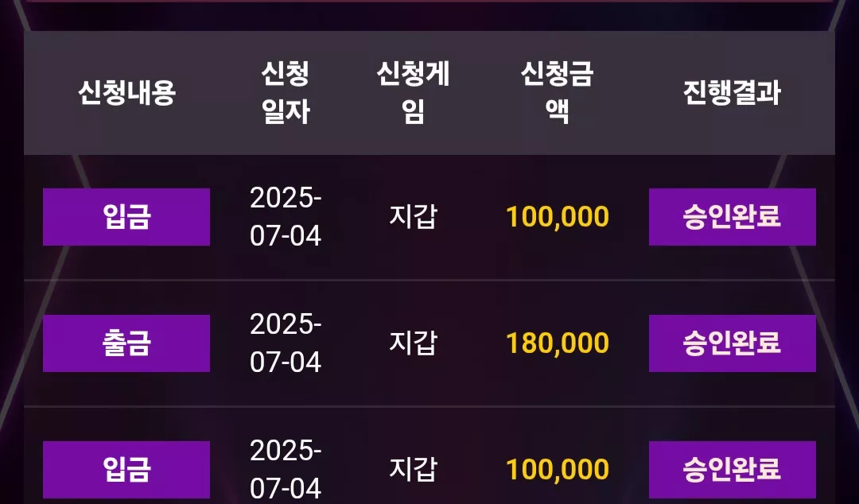Screen dimensions: 859x504
Task: Click the 100,000 amount in first row
Action: tap(557, 217)
